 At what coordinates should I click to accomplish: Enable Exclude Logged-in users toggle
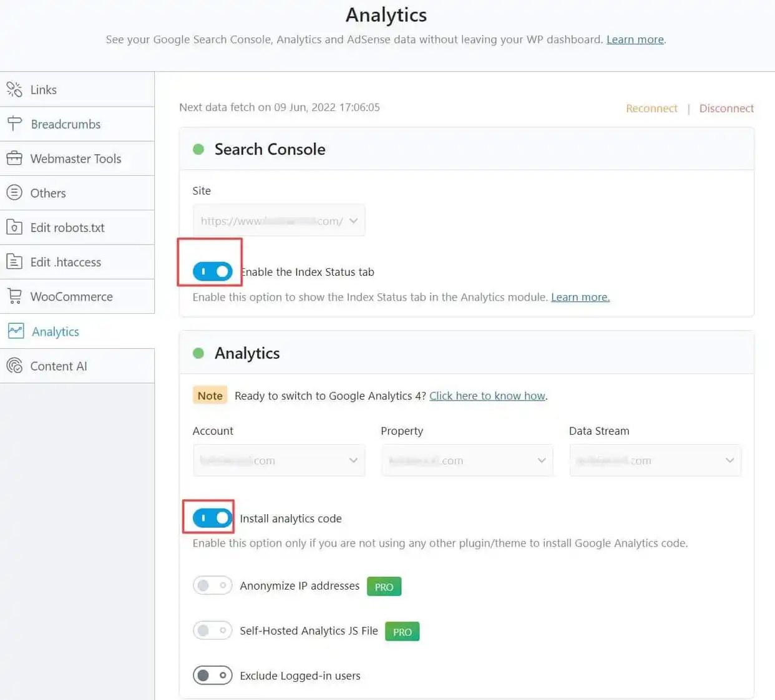pos(212,675)
